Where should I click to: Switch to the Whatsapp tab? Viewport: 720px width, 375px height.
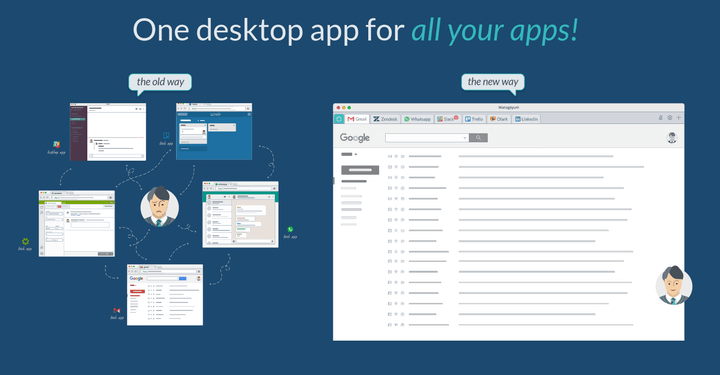(x=417, y=119)
